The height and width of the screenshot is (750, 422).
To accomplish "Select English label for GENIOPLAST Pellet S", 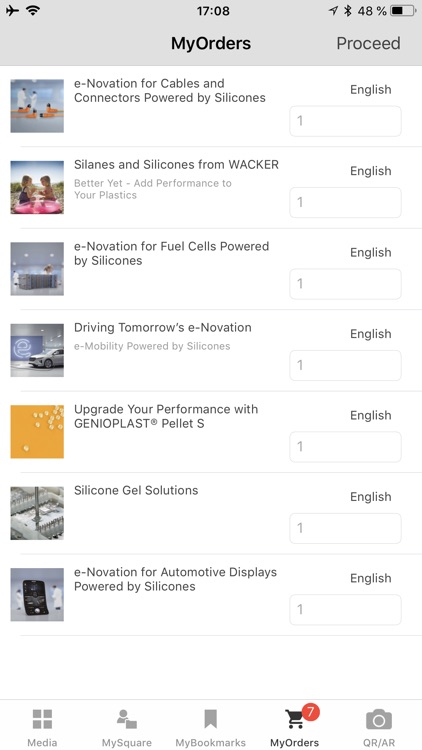I will [x=371, y=415].
